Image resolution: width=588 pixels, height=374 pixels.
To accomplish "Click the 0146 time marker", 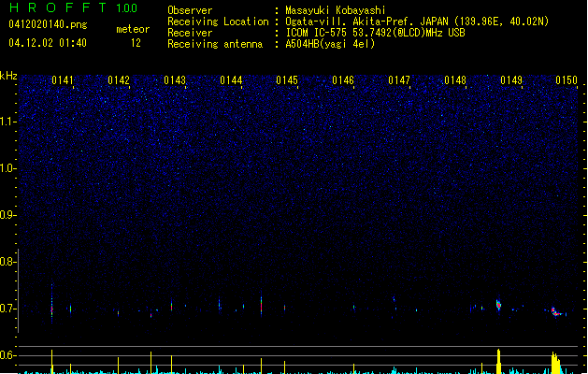I will pyautogui.click(x=343, y=80).
